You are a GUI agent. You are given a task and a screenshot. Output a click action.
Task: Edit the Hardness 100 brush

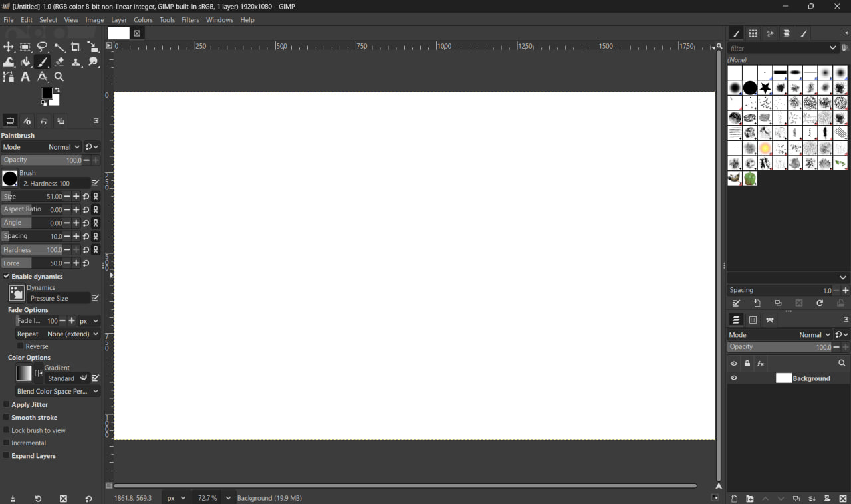tap(96, 183)
